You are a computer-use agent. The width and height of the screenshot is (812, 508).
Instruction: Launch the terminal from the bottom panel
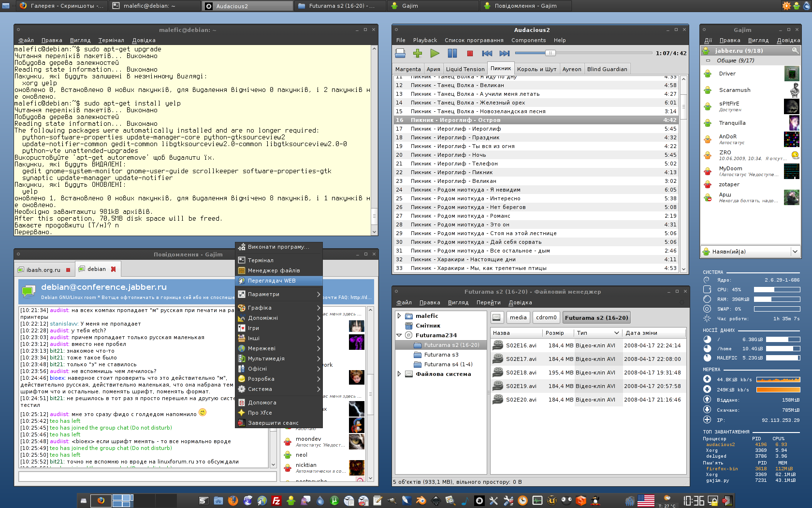[203, 501]
